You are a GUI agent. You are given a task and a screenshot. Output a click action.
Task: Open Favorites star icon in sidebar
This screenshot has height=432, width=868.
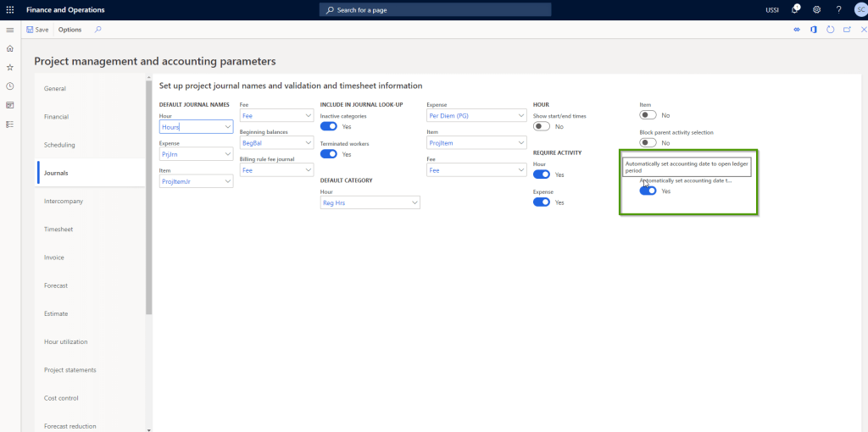click(x=9, y=67)
